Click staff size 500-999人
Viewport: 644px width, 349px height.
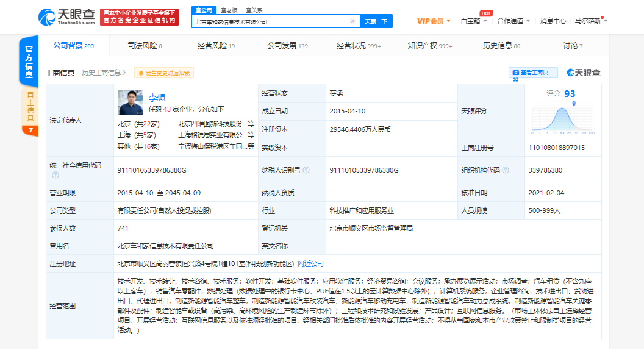tap(544, 210)
